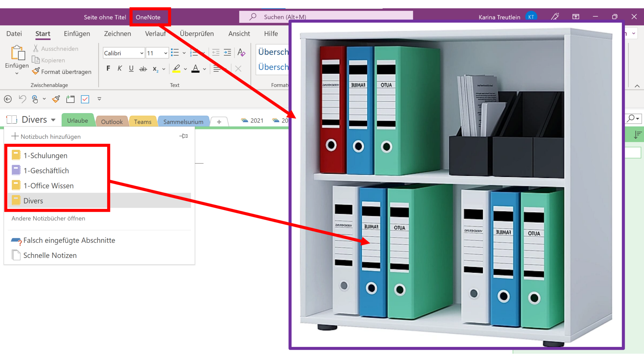Switch to the Einfügen ribbon tab
Viewport: 644px width, 362px height.
click(x=77, y=34)
